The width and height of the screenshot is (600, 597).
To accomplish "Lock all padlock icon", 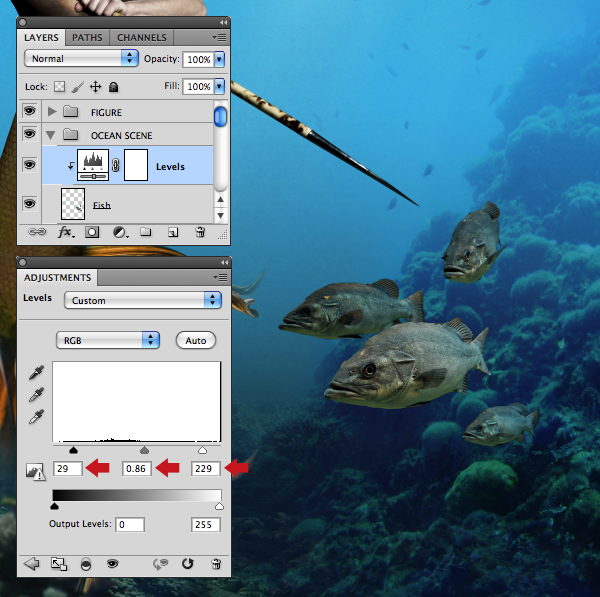I will tap(113, 87).
